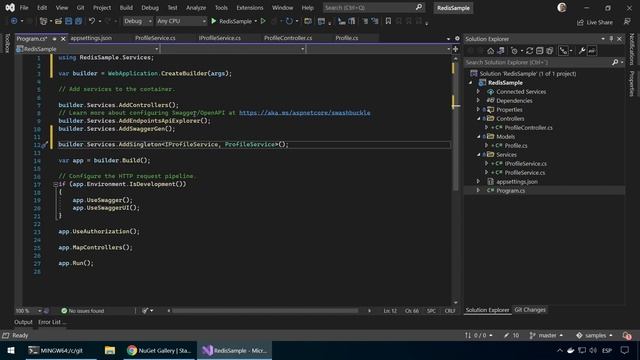Click the Save file icon
Screen dimensions: 640x360
click(69, 21)
